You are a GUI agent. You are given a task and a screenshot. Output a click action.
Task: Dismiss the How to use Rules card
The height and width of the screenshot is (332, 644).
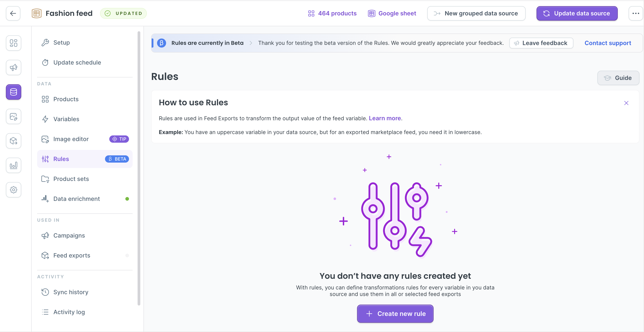(x=626, y=103)
